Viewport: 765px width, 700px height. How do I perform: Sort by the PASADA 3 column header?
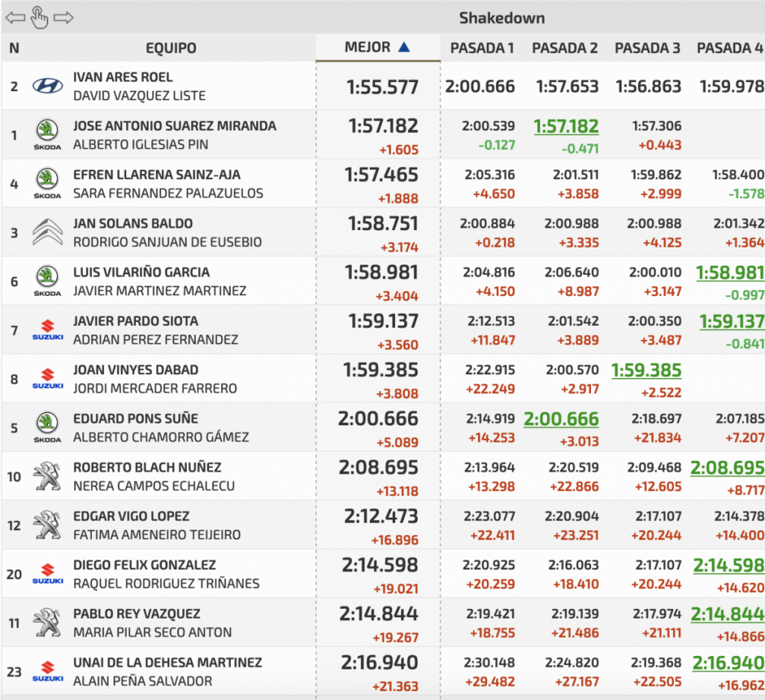tap(647, 48)
